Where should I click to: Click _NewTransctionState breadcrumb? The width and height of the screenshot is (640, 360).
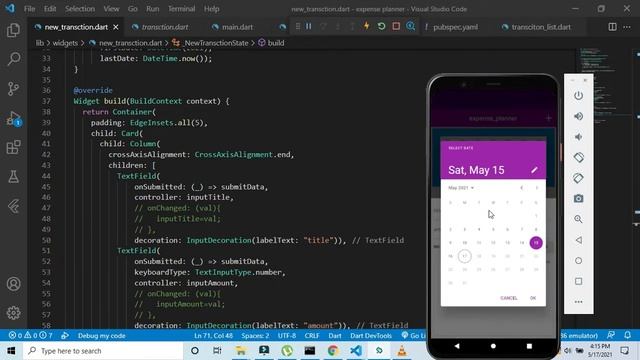[x=211, y=43]
